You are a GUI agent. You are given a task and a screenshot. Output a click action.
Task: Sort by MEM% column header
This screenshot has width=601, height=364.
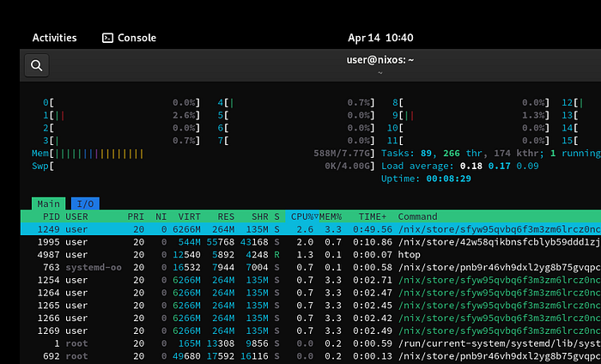point(331,216)
